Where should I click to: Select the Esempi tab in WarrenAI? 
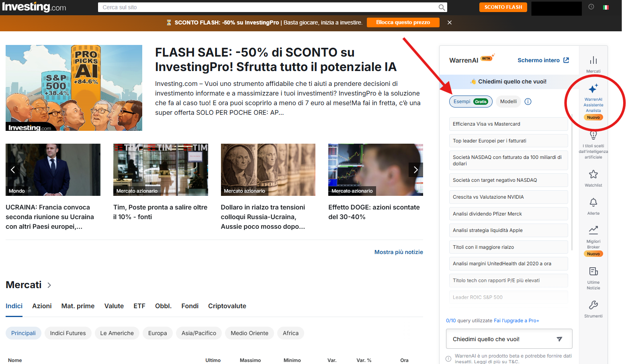[x=471, y=102]
